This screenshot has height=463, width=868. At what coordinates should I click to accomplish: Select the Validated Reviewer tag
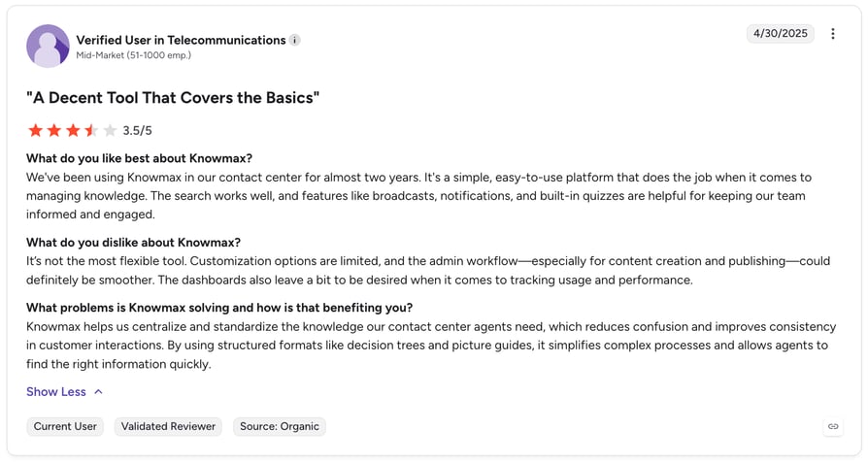[168, 426]
